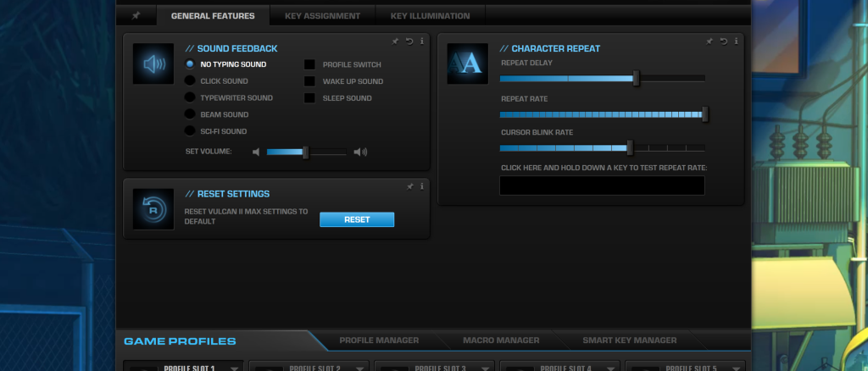This screenshot has height=371, width=868.
Task: Open the Profile Slot 2 dropdown arrow
Action: (x=359, y=368)
